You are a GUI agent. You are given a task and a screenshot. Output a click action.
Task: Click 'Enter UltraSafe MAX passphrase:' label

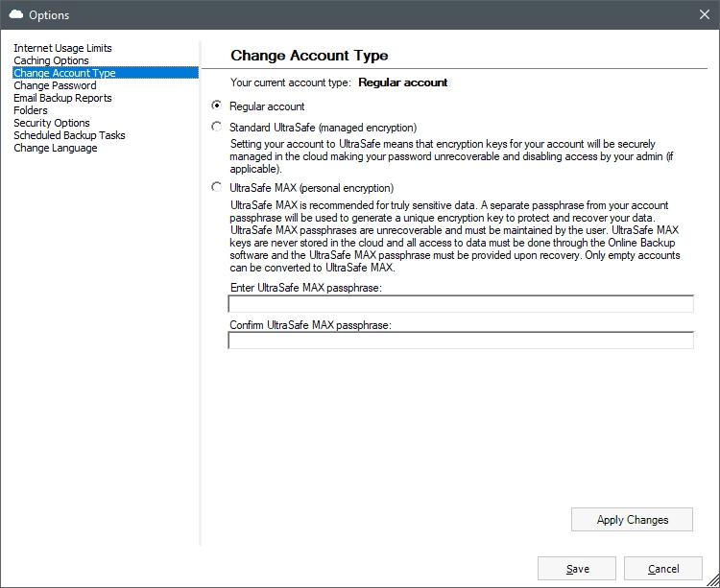click(x=306, y=288)
